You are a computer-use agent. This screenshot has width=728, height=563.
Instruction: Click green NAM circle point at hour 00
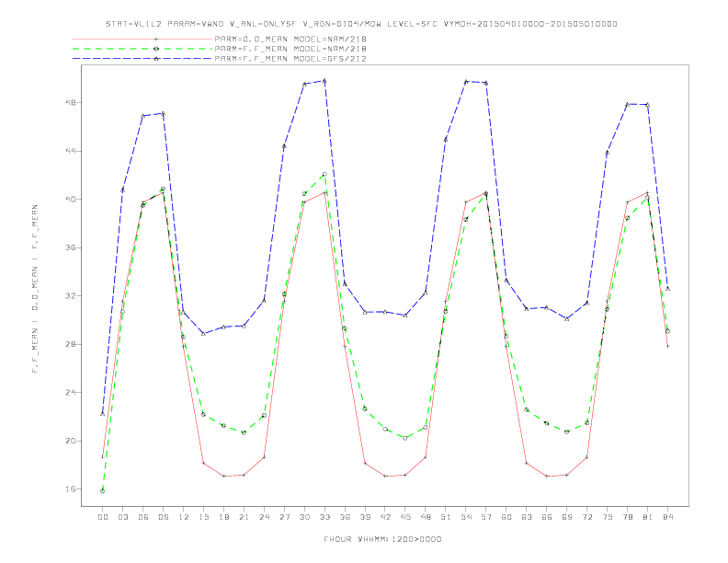pyautogui.click(x=103, y=491)
